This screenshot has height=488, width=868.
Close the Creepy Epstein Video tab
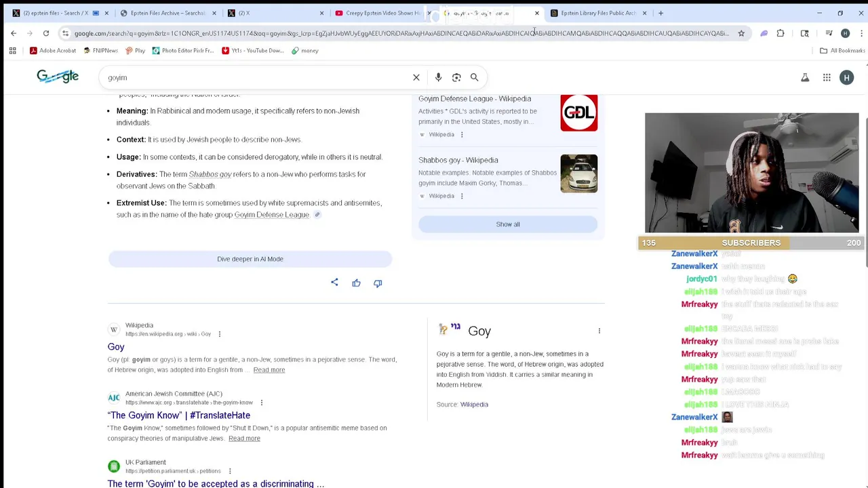tap(429, 13)
